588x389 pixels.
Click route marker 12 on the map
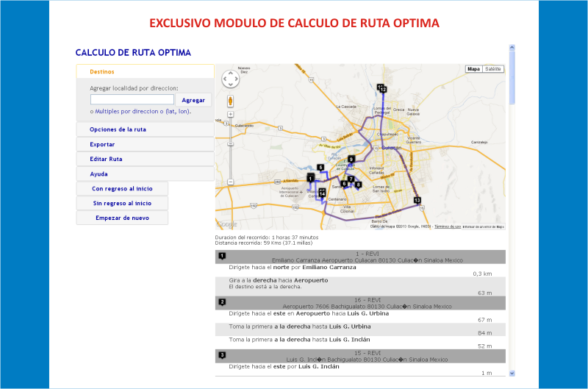tap(383, 89)
